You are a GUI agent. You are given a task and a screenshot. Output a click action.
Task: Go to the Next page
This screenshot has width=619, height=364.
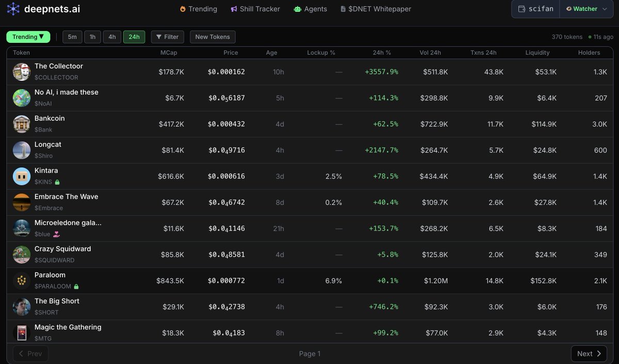point(589,354)
